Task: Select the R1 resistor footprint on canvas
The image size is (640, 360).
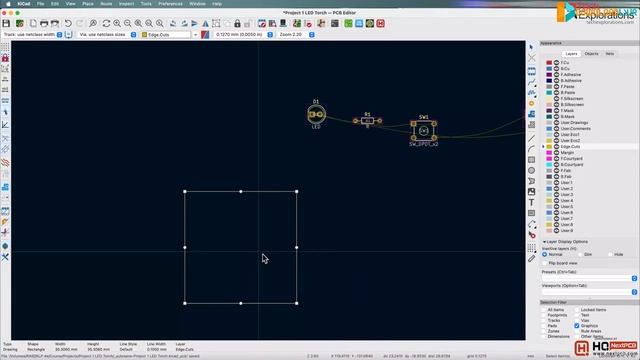Action: [367, 121]
